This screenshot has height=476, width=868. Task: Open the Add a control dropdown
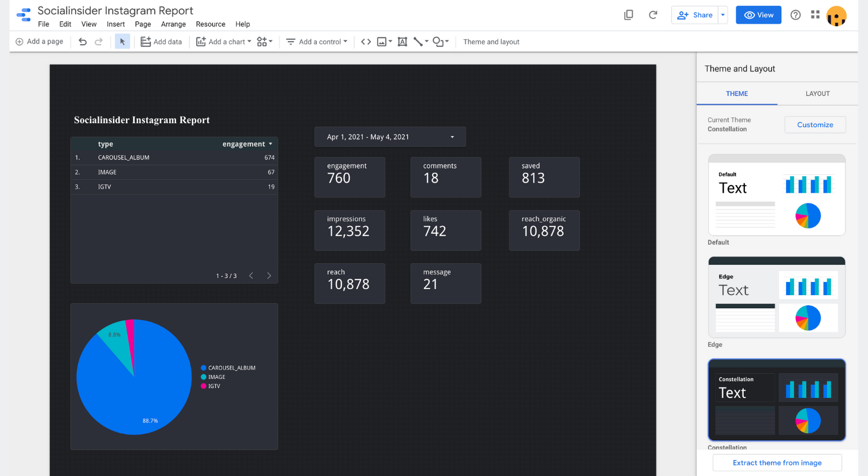coord(317,42)
